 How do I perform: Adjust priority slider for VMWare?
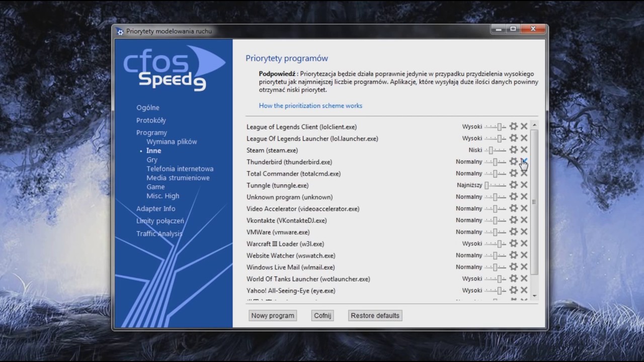pos(496,232)
